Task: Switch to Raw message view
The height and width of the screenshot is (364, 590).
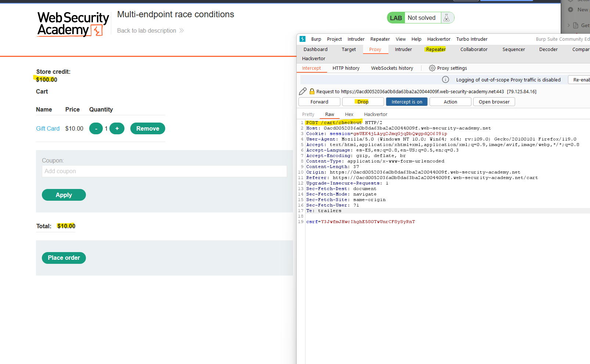Action: click(330, 114)
